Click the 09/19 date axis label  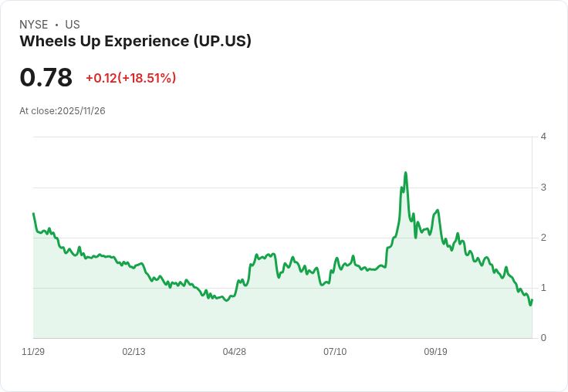click(x=435, y=352)
